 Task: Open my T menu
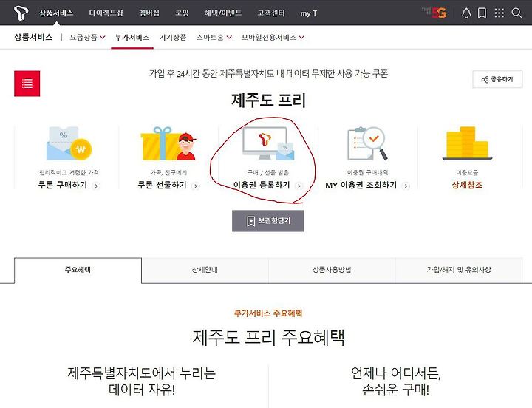tap(309, 13)
